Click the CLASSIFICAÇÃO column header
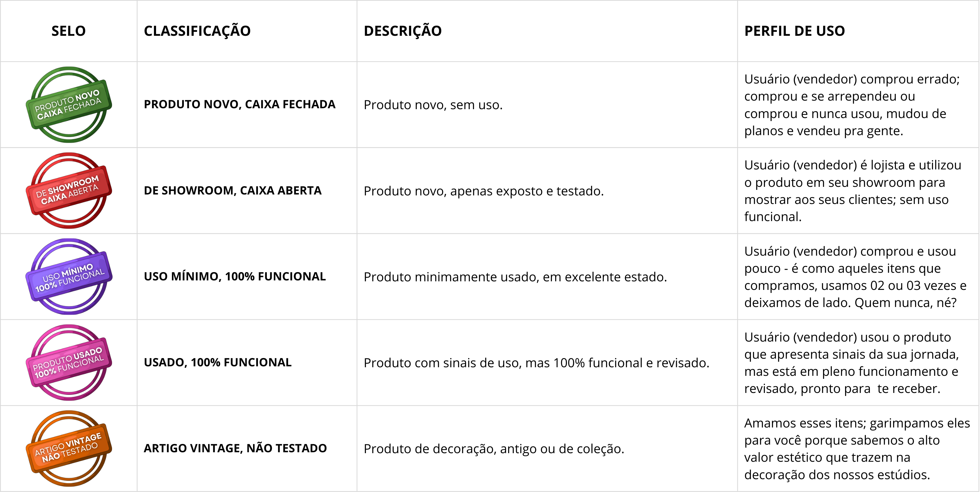Viewport: 980px width, 492px height. (x=197, y=31)
